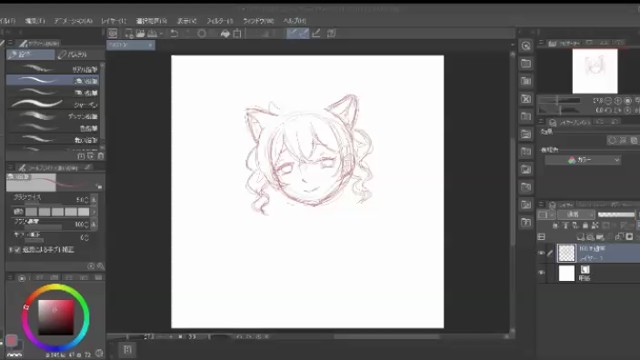Select the third pencil brush in list

[x=52, y=92]
